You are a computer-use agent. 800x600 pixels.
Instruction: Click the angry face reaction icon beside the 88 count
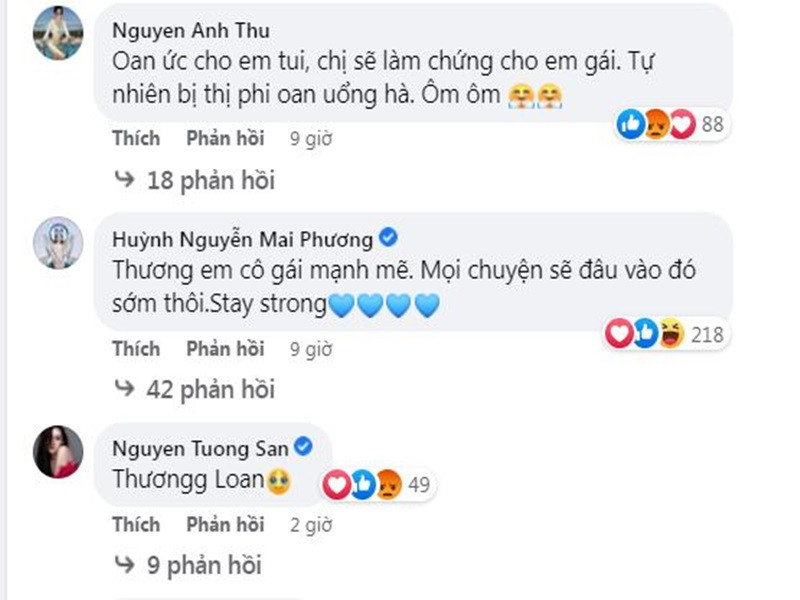point(655,123)
